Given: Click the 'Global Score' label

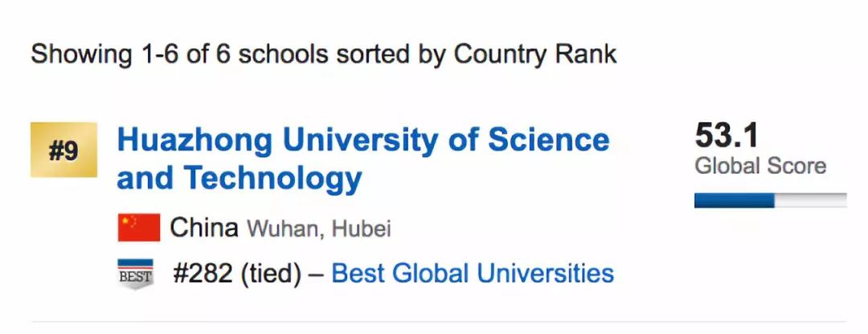Looking at the screenshot, I should pos(760,166).
